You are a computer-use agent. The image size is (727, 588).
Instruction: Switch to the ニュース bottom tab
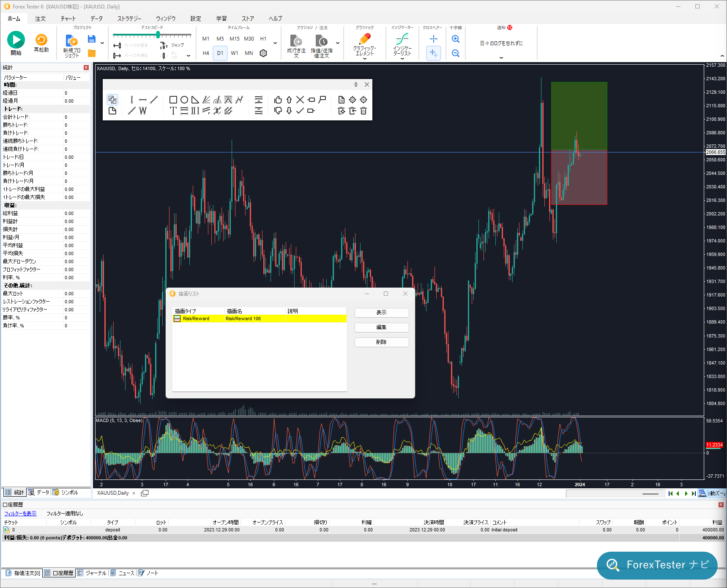(123, 573)
